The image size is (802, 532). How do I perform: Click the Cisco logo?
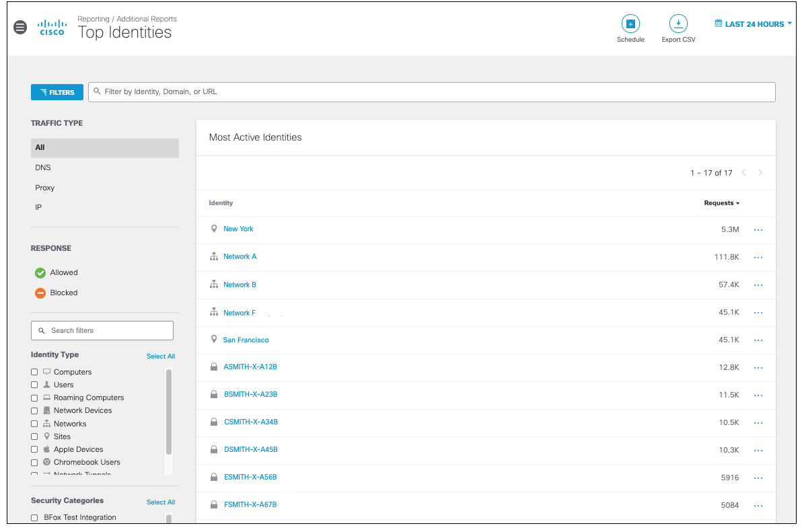pos(52,28)
